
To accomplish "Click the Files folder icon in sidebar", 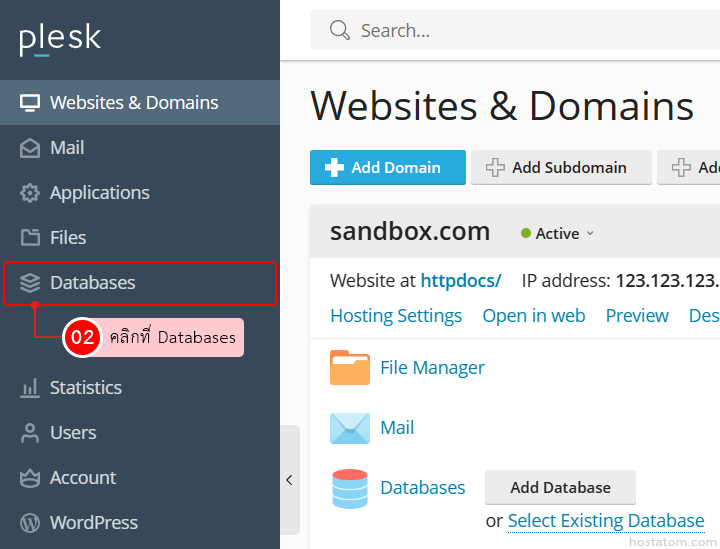I will click(30, 238).
